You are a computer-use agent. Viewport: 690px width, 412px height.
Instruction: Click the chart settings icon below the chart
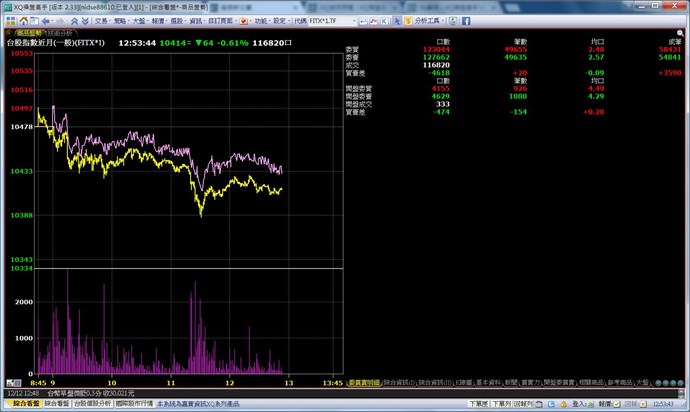14,383
